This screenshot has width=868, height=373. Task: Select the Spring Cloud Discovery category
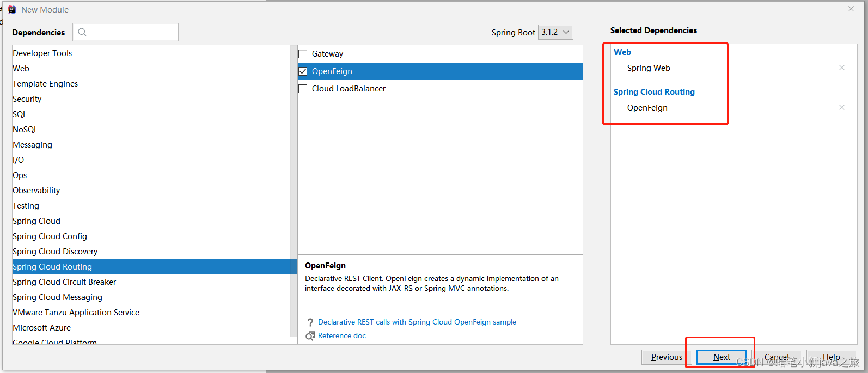pyautogui.click(x=151, y=252)
